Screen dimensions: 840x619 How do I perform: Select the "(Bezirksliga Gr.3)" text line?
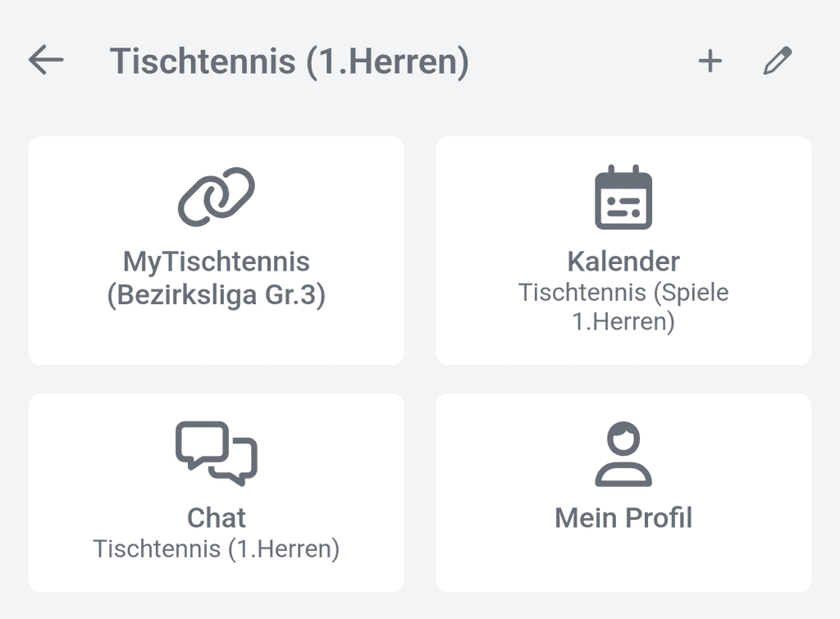pos(217,296)
